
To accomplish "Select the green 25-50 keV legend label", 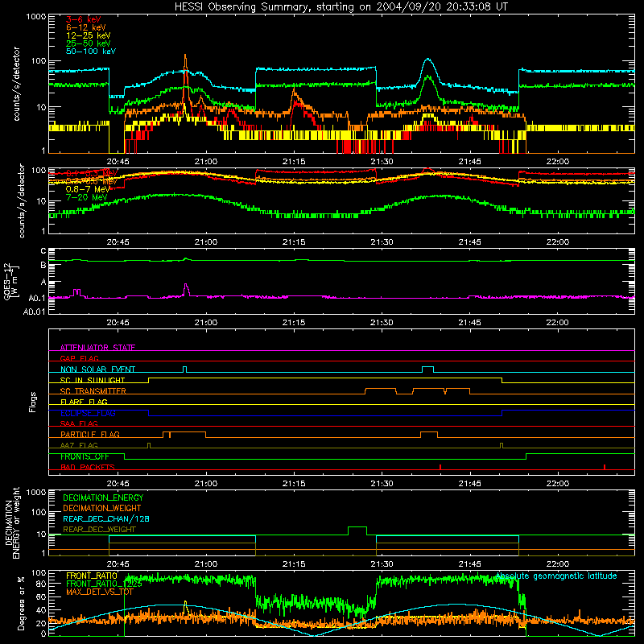I will pyautogui.click(x=89, y=43).
